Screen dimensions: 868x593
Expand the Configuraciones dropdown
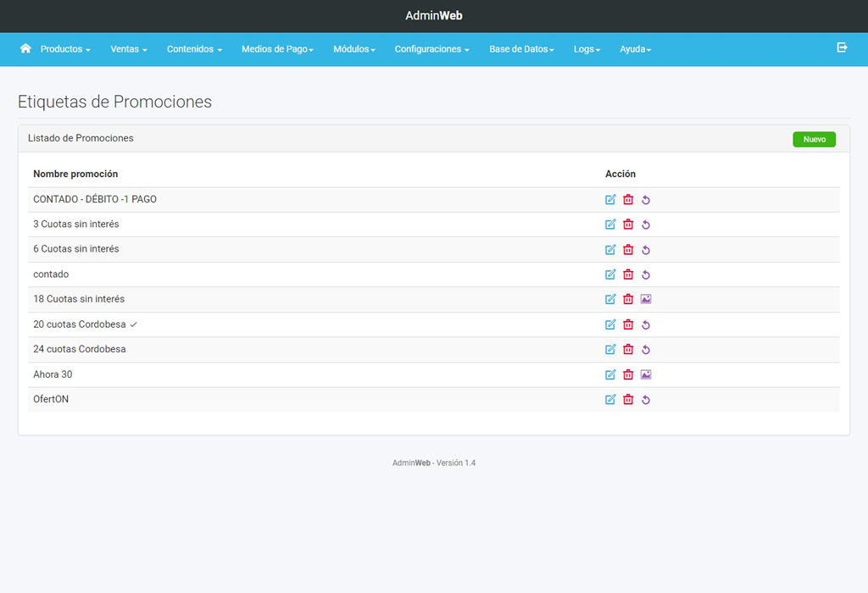431,49
